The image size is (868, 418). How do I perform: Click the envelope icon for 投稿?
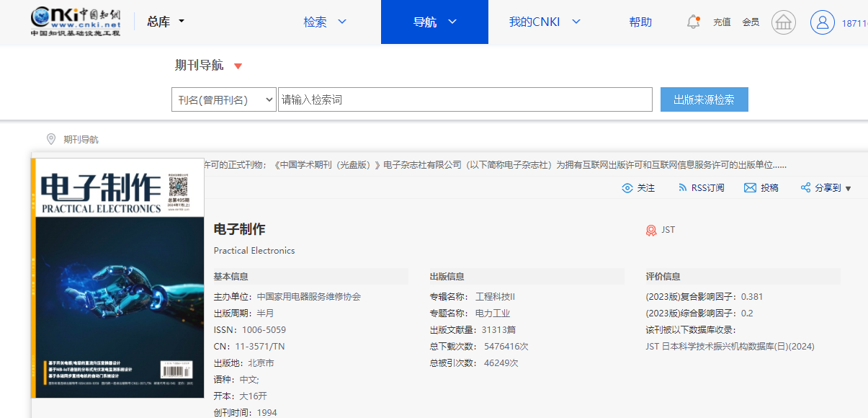pos(750,188)
